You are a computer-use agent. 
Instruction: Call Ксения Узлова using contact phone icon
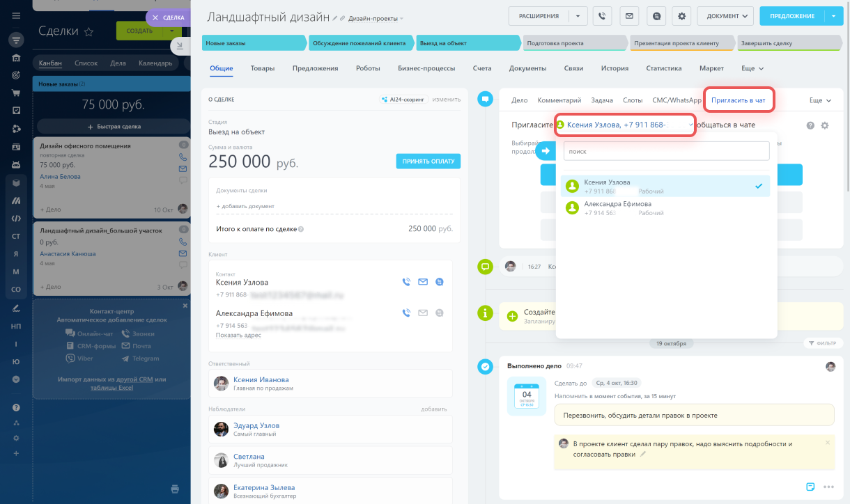coord(406,282)
